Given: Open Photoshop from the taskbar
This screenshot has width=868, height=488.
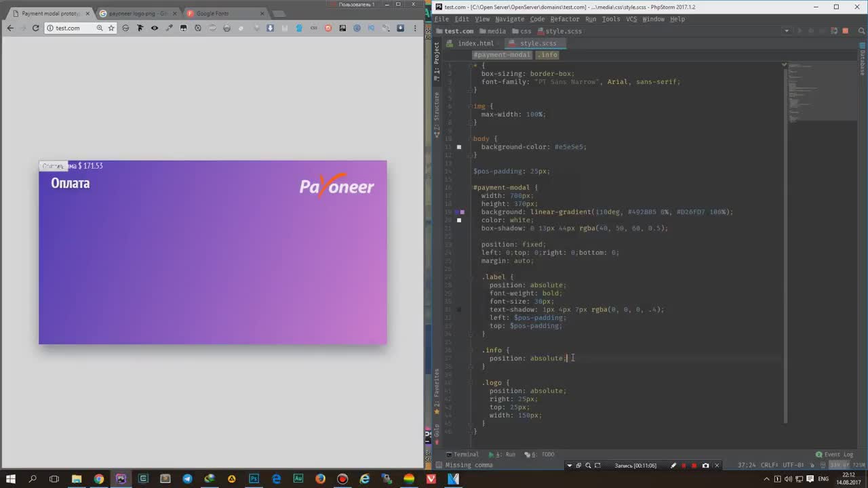Looking at the screenshot, I should [x=254, y=479].
